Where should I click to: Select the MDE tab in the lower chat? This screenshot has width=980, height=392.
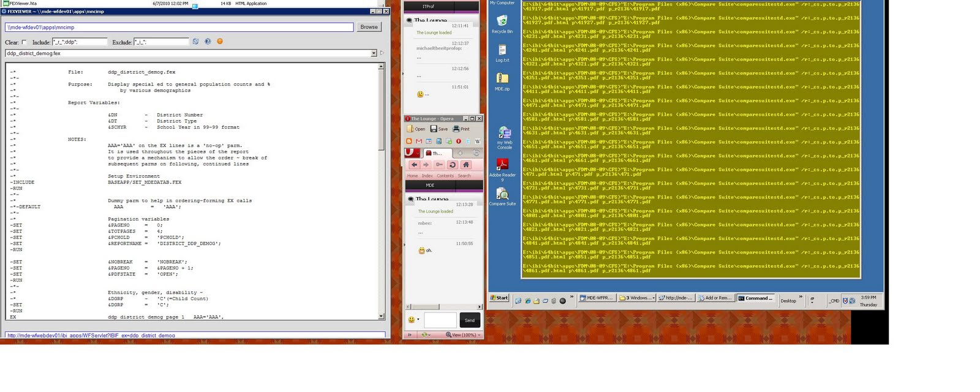[x=430, y=185]
